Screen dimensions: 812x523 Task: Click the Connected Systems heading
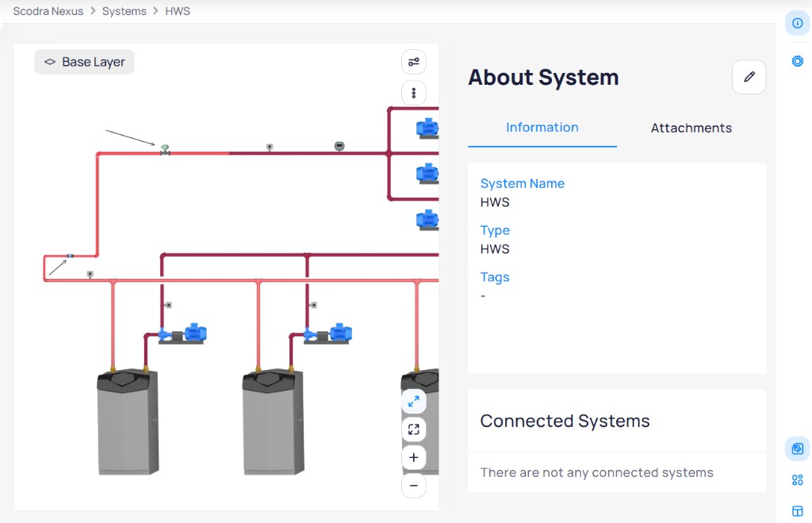click(x=565, y=421)
